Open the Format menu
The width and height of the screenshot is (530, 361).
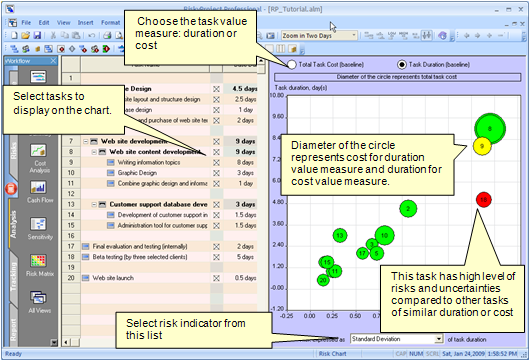pyautogui.click(x=110, y=23)
